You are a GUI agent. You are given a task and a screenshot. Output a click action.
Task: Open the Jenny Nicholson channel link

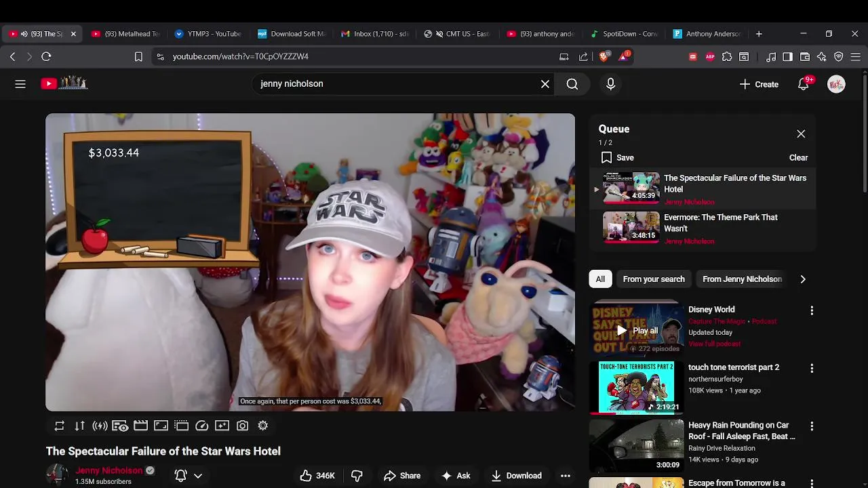108,470
